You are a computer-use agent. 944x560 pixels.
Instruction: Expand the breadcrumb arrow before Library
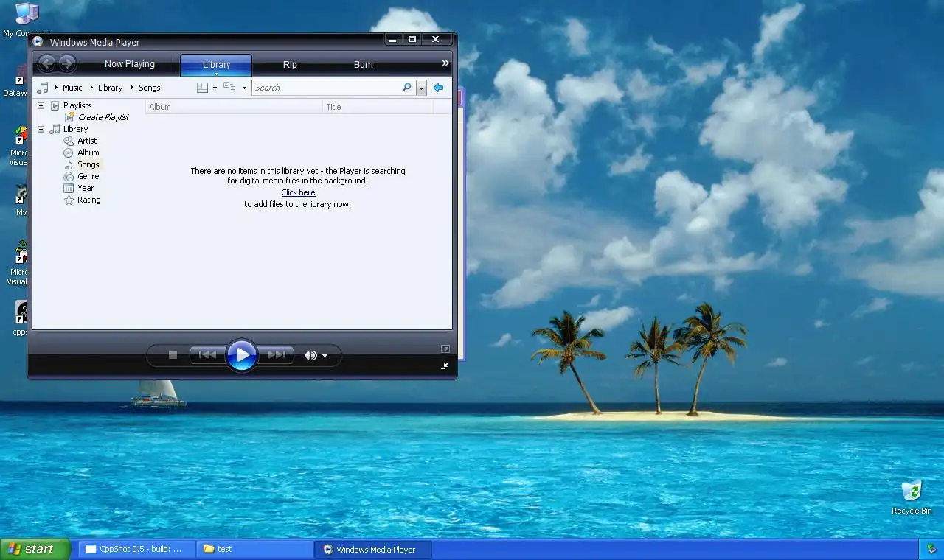coord(91,88)
